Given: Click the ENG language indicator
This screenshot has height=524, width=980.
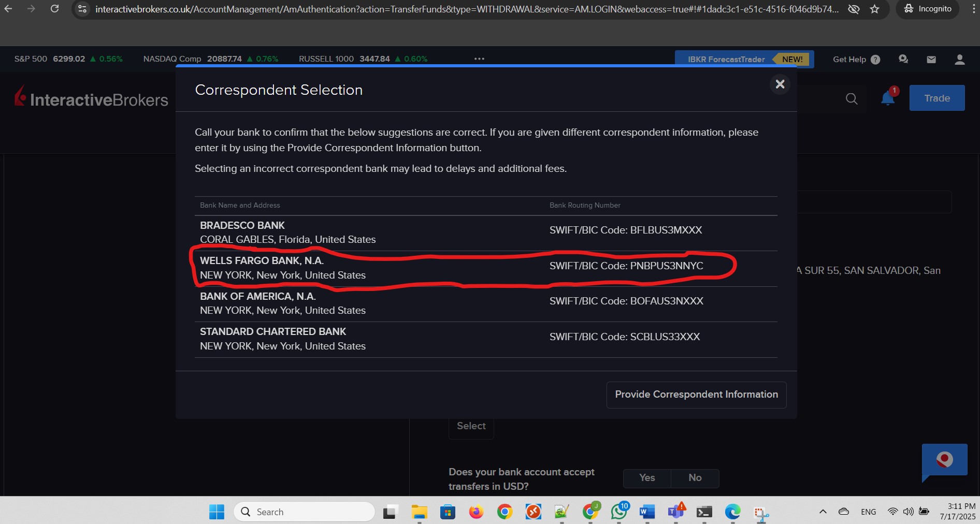Looking at the screenshot, I should coord(869,512).
